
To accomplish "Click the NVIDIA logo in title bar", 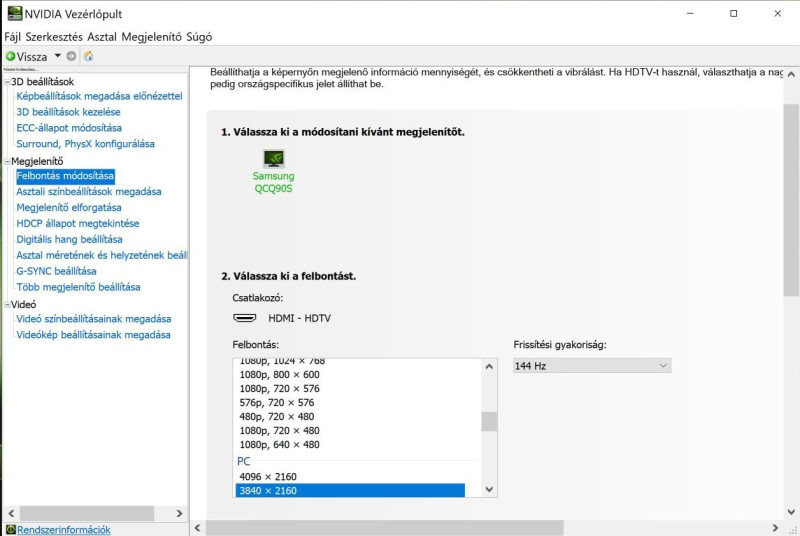I will pyautogui.click(x=15, y=13).
